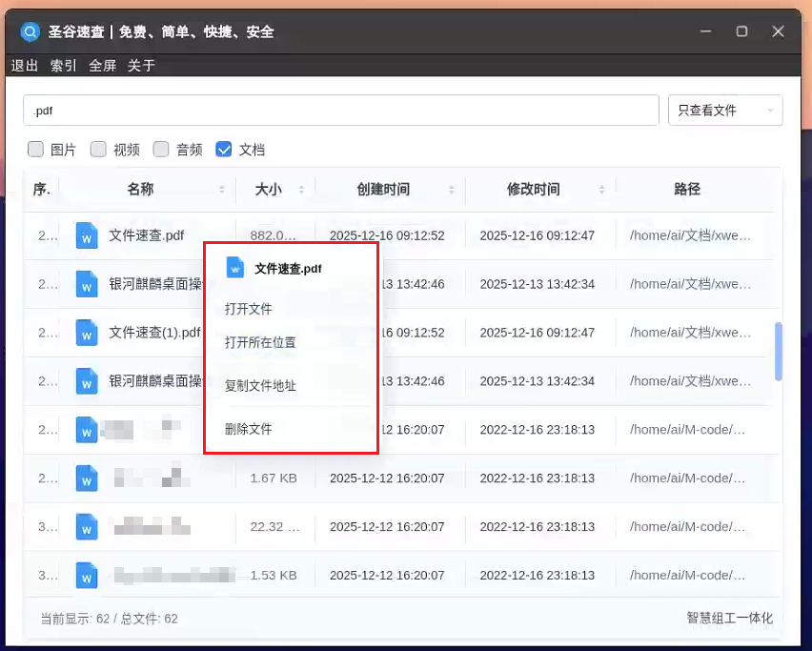This screenshot has height=651, width=812.
Task: Tick the 音频 checkbox filter
Action: 161,149
